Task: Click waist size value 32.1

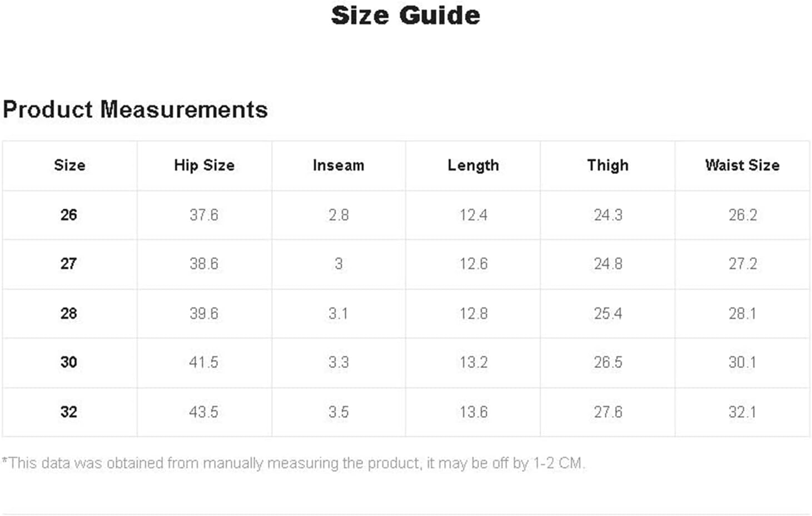Action: point(743,411)
